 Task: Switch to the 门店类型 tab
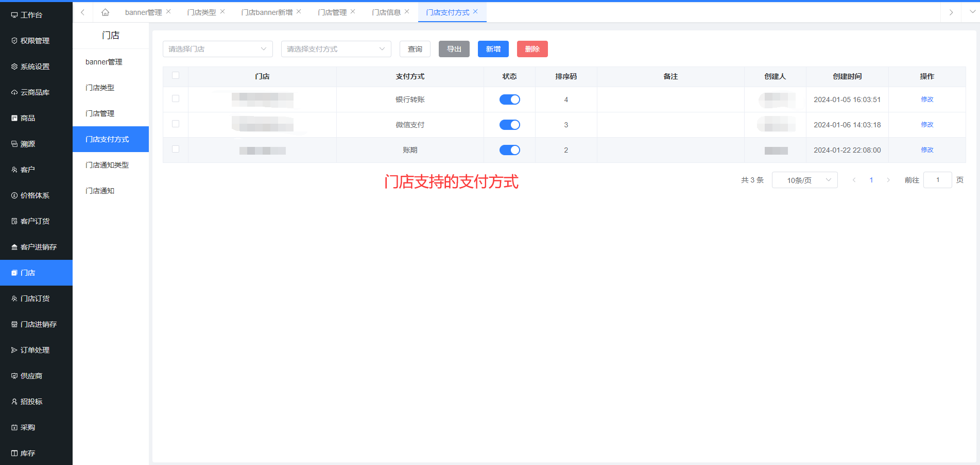click(201, 12)
